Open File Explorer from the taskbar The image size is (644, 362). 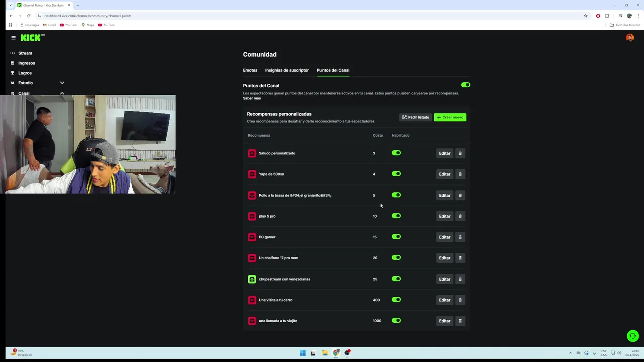325,353
